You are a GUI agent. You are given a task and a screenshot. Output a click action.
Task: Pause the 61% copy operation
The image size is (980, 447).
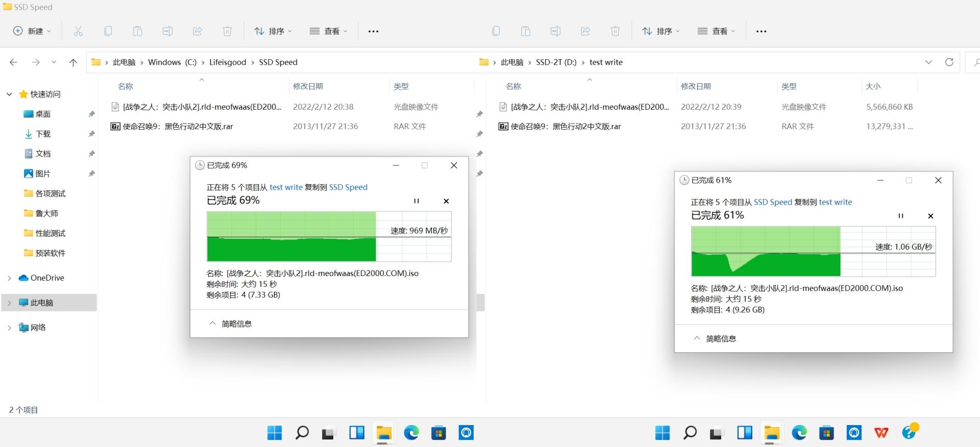[x=900, y=216]
